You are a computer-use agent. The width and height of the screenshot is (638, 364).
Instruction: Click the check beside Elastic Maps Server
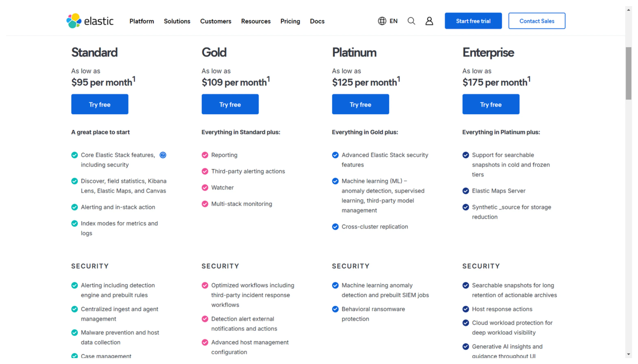point(465,191)
